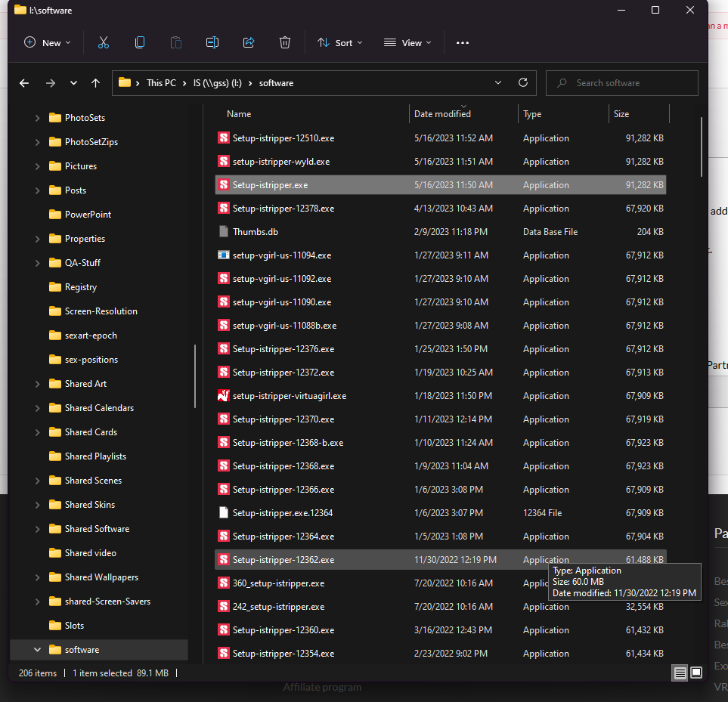Click the Copy icon in toolbar
Image resolution: width=728 pixels, height=702 pixels.
tap(140, 42)
